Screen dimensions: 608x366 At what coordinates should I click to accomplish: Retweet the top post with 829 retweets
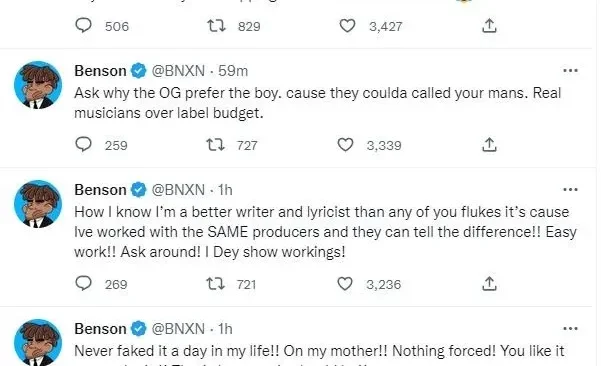pos(216,26)
